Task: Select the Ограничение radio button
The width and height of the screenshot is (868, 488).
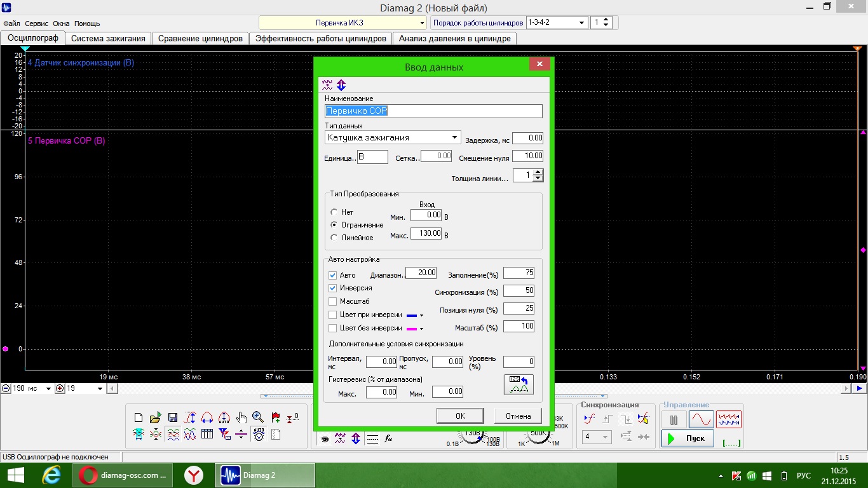Action: tap(334, 225)
